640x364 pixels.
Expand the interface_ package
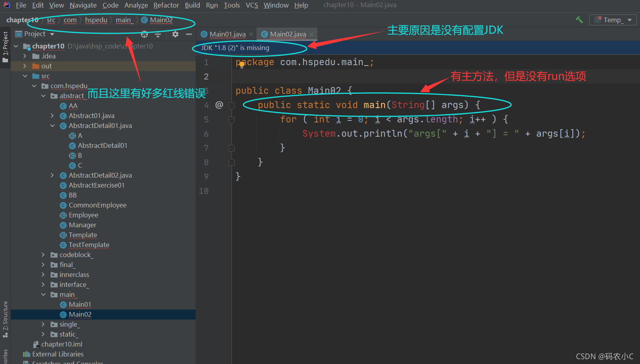pos(43,285)
